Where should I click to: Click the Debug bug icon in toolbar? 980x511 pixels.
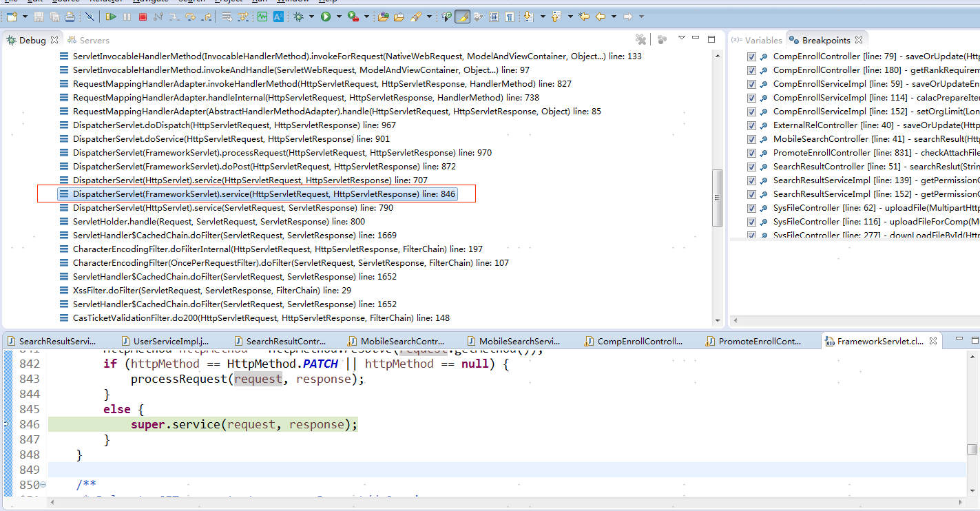point(298,17)
